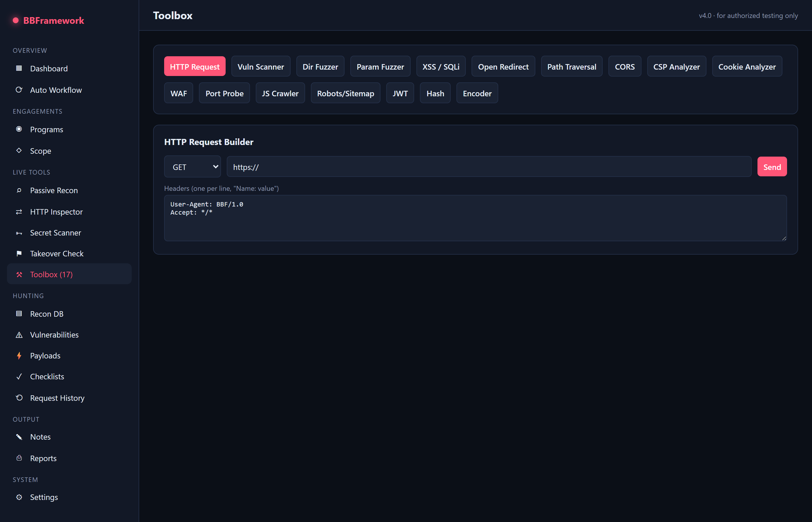Select the CORS tab
Screen dimensions: 812x522
pyautogui.click(x=625, y=66)
